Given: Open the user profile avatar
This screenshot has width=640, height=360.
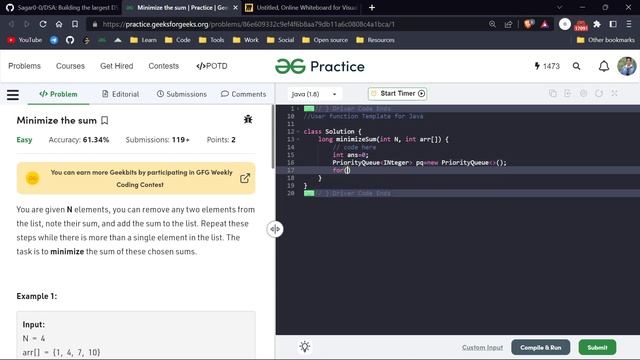Looking at the screenshot, I should pos(627,66).
